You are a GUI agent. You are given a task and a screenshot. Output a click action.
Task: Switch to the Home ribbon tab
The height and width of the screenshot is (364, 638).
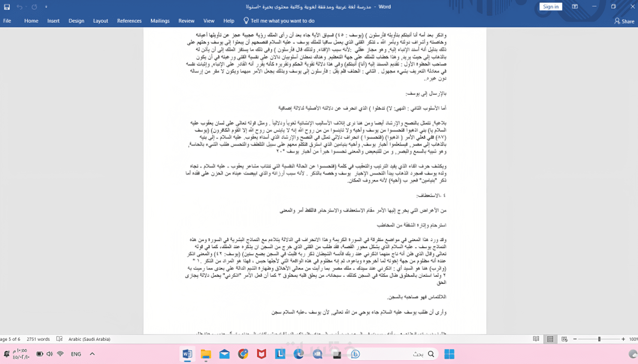click(31, 21)
